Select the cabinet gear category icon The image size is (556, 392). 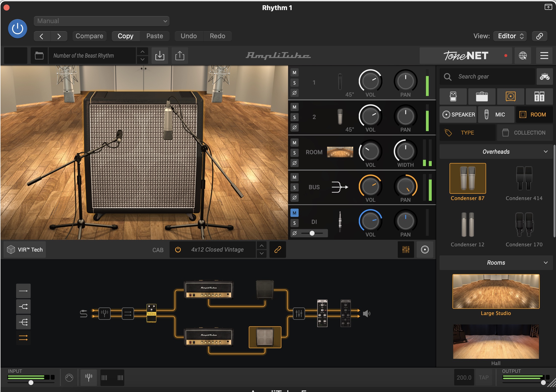510,96
